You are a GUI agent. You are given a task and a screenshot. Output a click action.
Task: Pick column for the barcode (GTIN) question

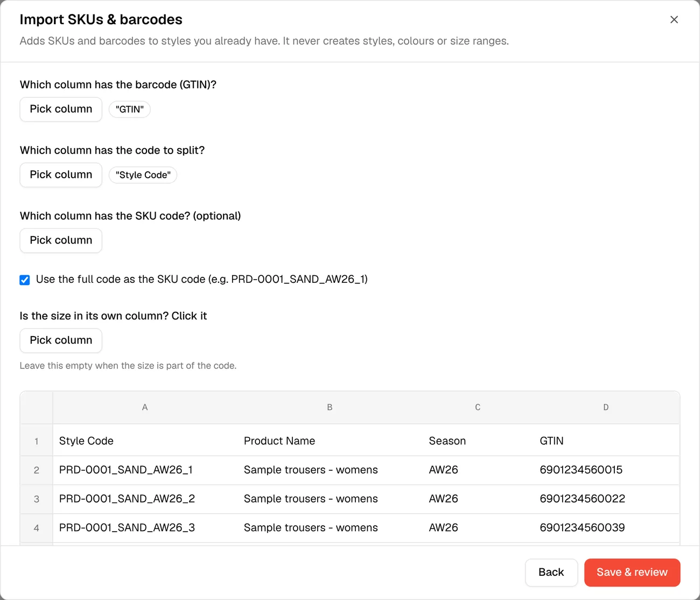(x=61, y=109)
